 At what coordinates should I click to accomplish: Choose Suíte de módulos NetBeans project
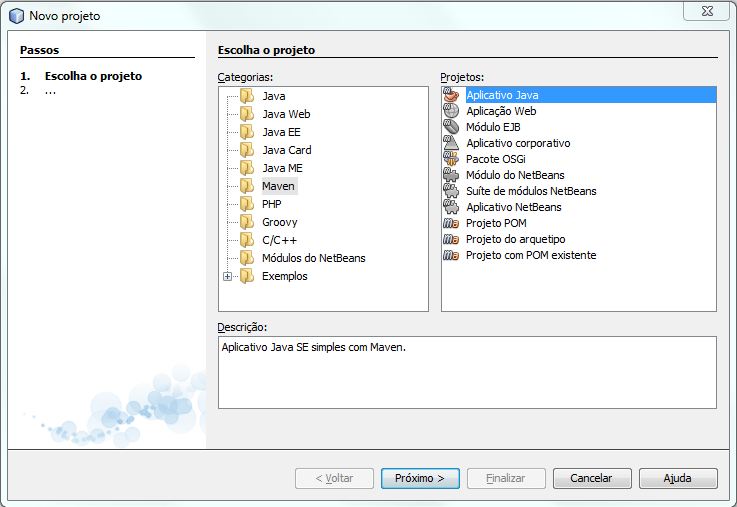pos(530,191)
